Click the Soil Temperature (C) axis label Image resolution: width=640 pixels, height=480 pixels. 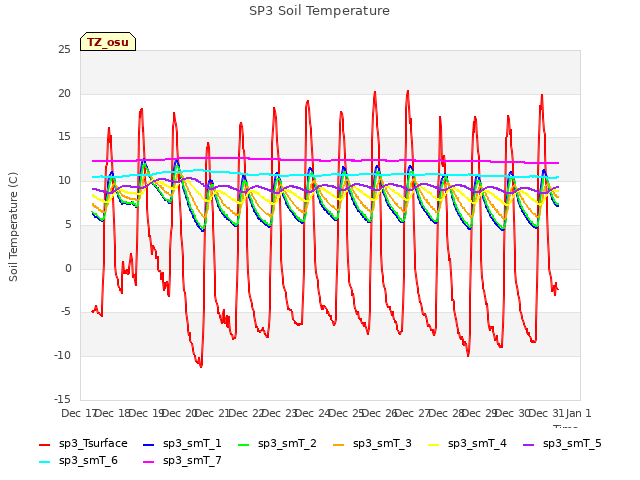pyautogui.click(x=13, y=227)
